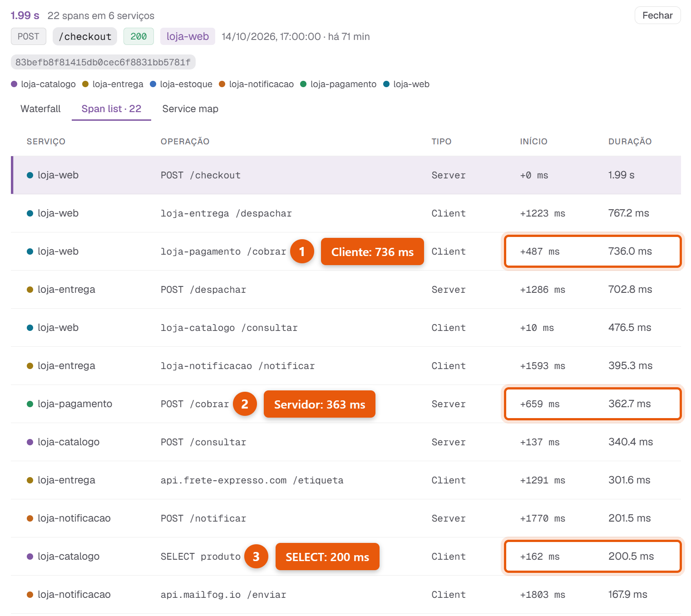This screenshot has width=691, height=616.
Task: Click the +659 ms start offset
Action: [539, 404]
